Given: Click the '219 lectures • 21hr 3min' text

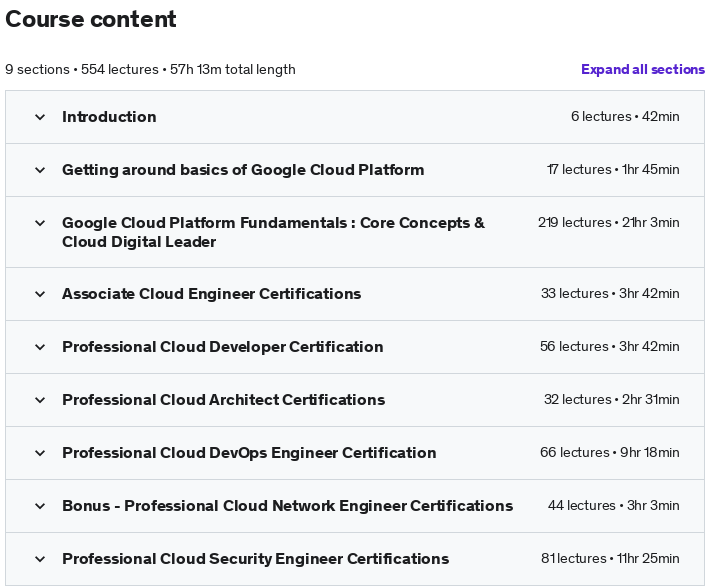Looking at the screenshot, I should click(609, 223).
